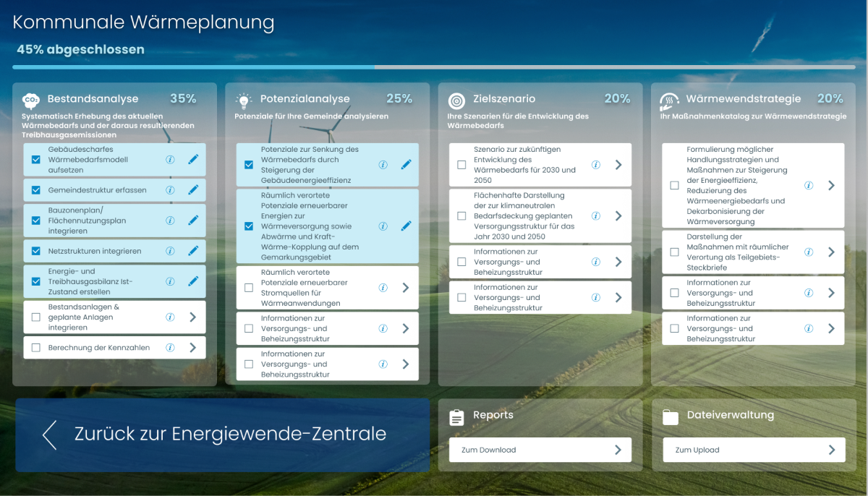The image size is (868, 496).
Task: Click the Potenzialanalyse section heading
Action: point(305,99)
